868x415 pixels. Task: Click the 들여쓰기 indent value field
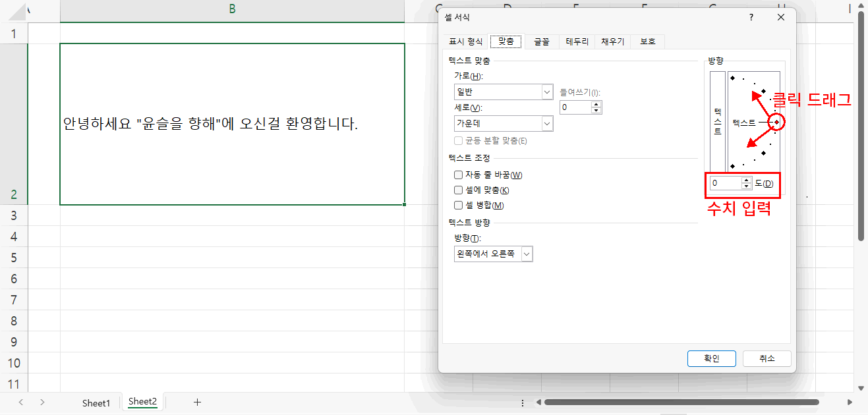(575, 107)
